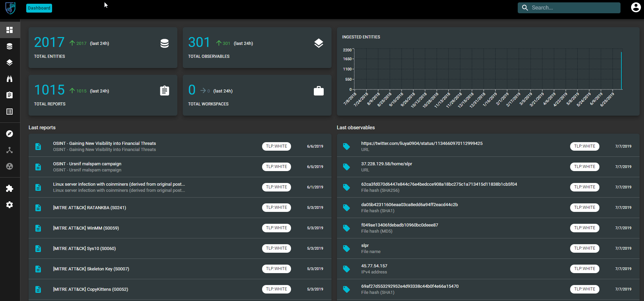The width and height of the screenshot is (644, 301).
Task: Open the layers observables icon in sidebar
Action: 10,63
